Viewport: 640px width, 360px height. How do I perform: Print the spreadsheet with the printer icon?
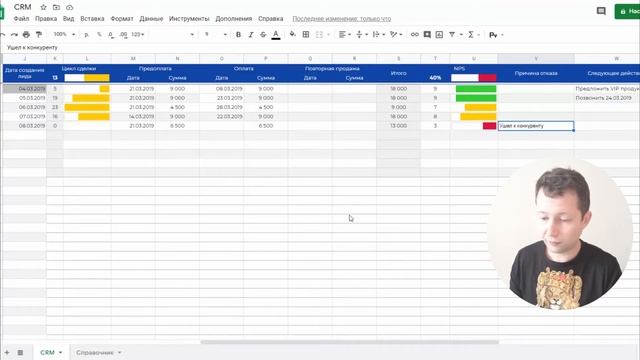(26, 35)
